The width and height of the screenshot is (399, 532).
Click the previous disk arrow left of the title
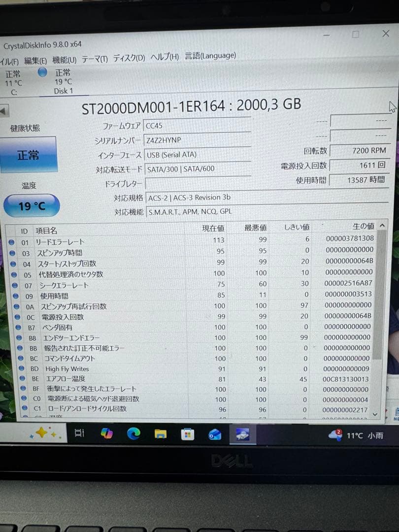(4, 111)
